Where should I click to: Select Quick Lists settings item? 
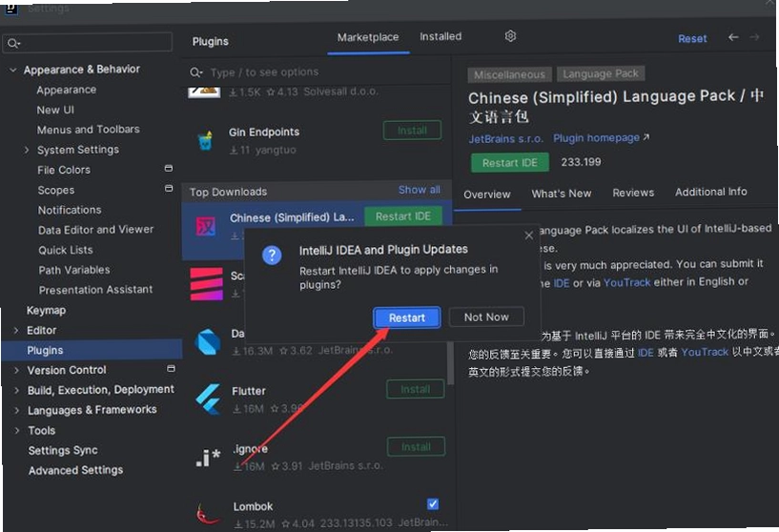[66, 250]
